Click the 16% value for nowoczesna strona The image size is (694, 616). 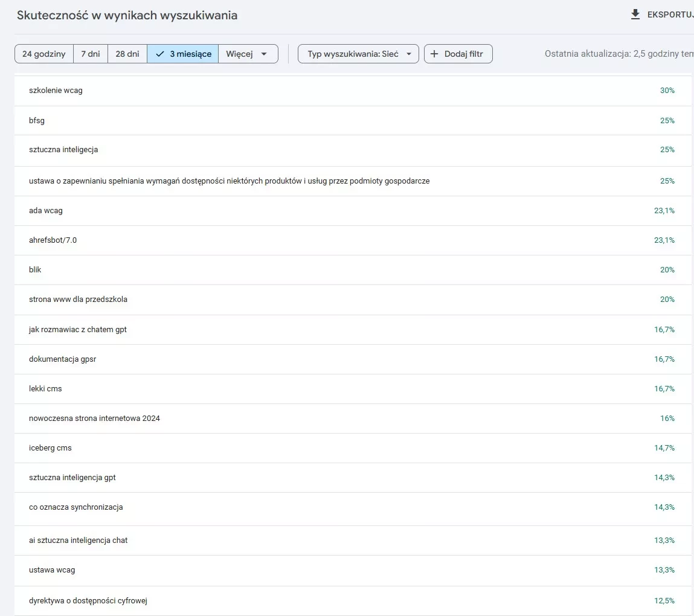(667, 419)
